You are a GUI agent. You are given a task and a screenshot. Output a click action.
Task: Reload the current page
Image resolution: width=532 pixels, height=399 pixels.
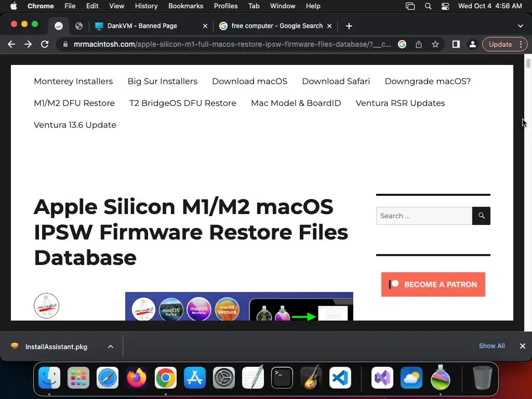[45, 44]
